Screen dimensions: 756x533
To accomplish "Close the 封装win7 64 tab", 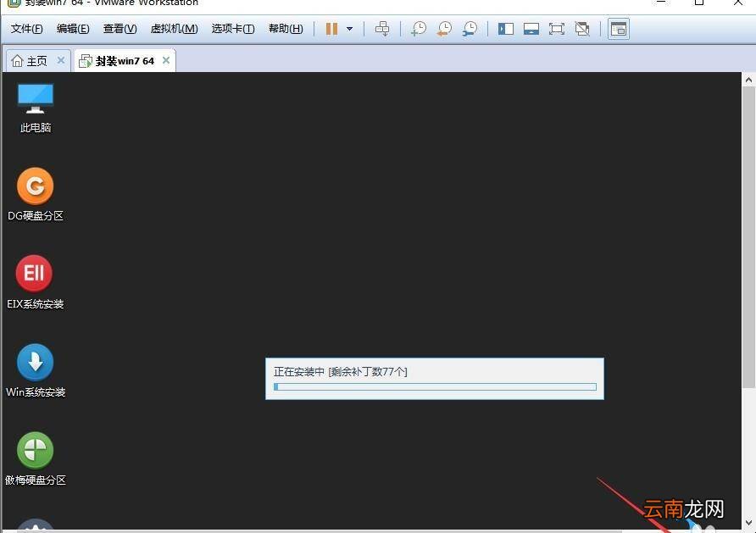I will [166, 60].
